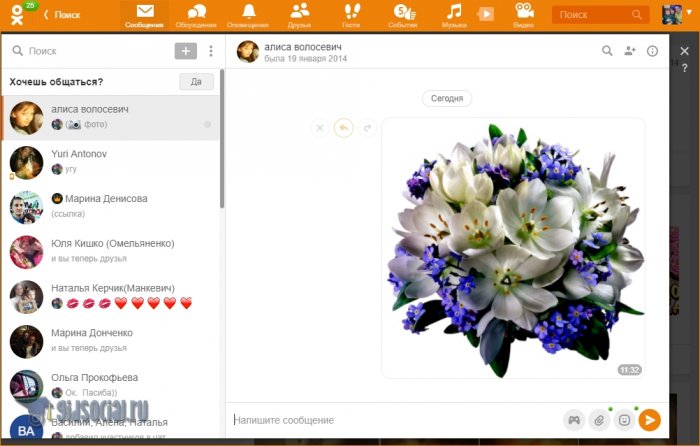The width and height of the screenshot is (700, 446).
Task: Open the three-dot menu in chat list
Action: click(x=211, y=51)
